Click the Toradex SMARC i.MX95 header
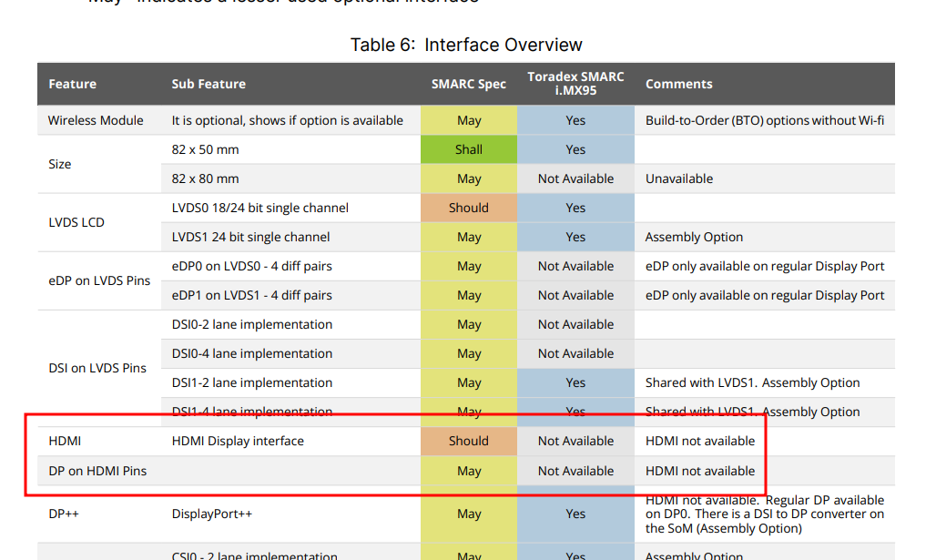Image resolution: width=936 pixels, height=560 pixels. 575,84
